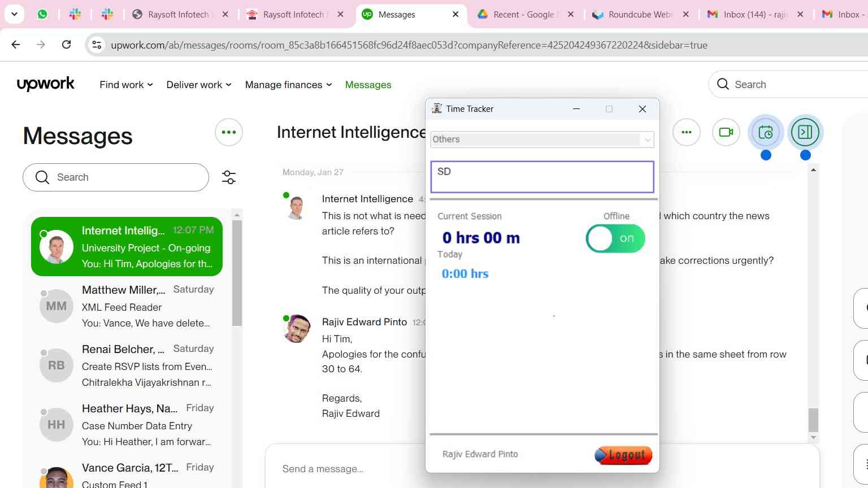Click the 0:00 hrs today total
This screenshot has height=488, width=868.
(x=465, y=274)
